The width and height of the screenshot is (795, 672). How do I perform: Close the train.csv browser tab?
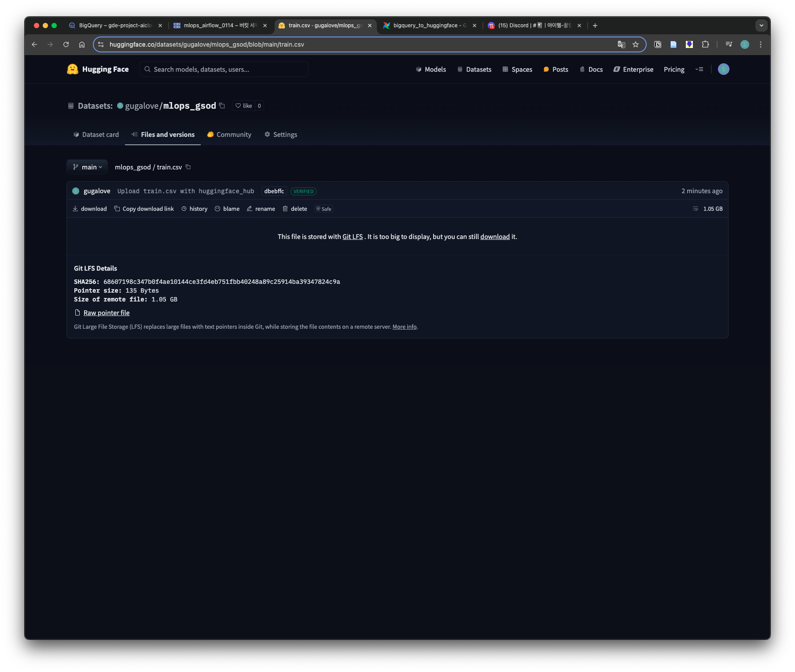click(x=370, y=26)
